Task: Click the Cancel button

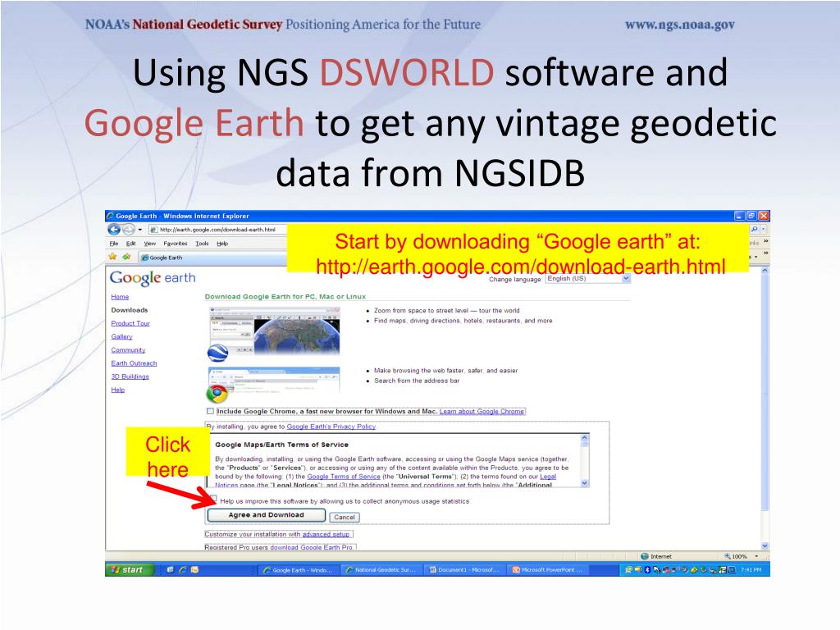Action: 345,518
